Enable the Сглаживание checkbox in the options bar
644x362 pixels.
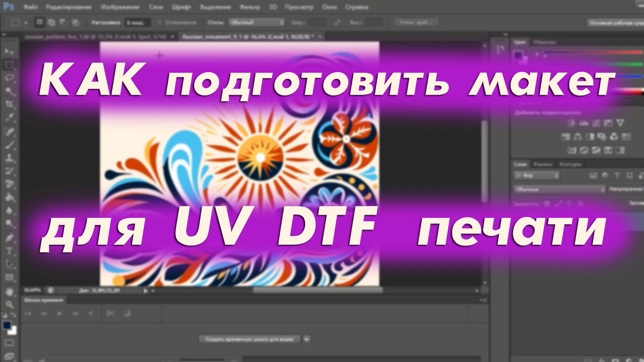coord(160,22)
